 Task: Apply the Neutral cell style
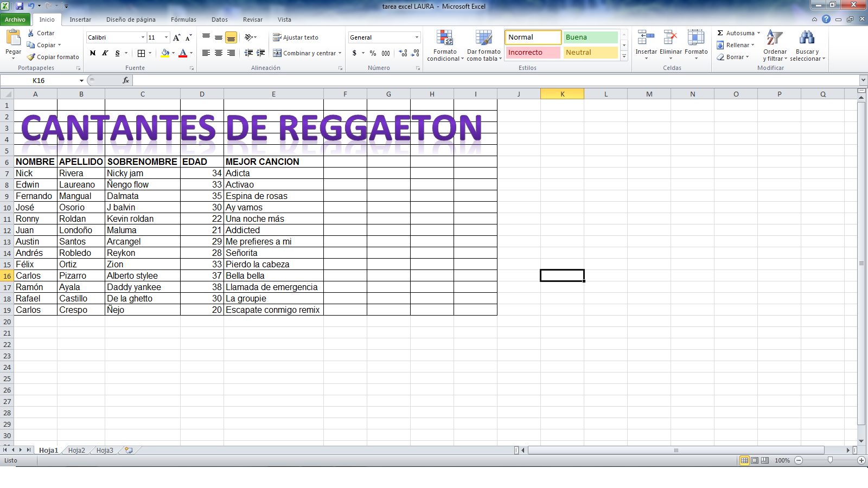coord(590,53)
